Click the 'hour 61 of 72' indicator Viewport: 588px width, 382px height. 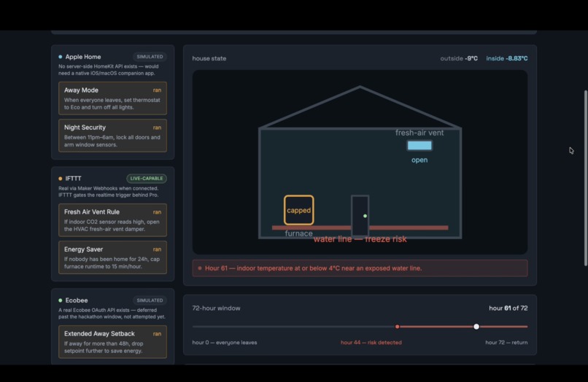(x=508, y=308)
